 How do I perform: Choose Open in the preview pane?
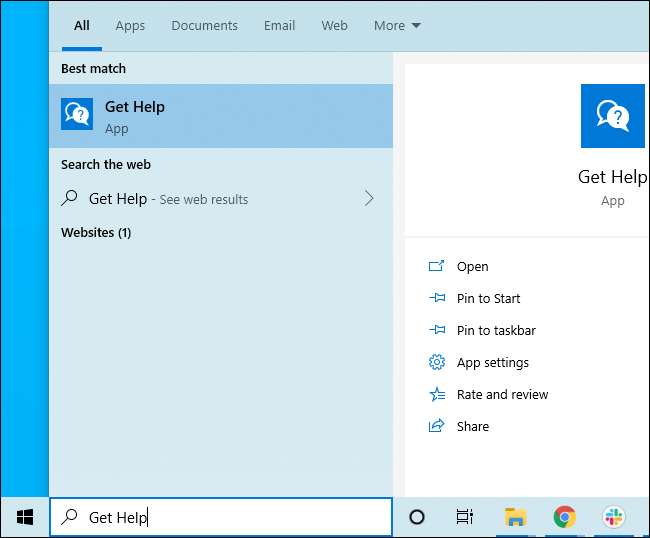click(472, 267)
